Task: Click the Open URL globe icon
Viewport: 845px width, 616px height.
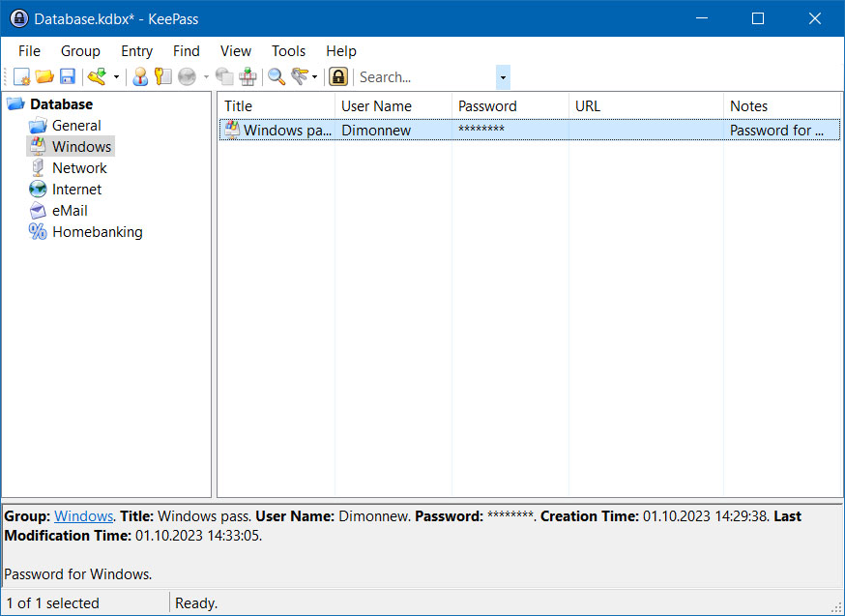Action: 187,77
